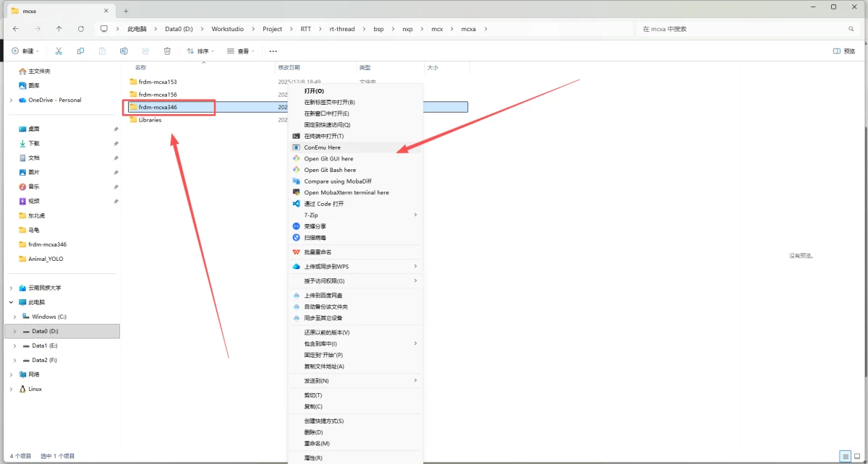Click the Workstudio breadcrumb in address bar
The height and width of the screenshot is (464, 868).
click(x=228, y=29)
